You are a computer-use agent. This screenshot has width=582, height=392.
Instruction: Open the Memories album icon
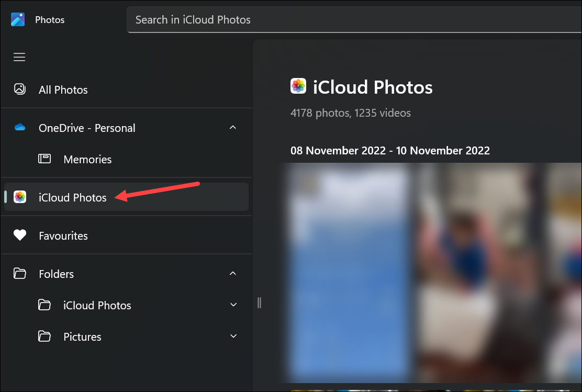(45, 159)
